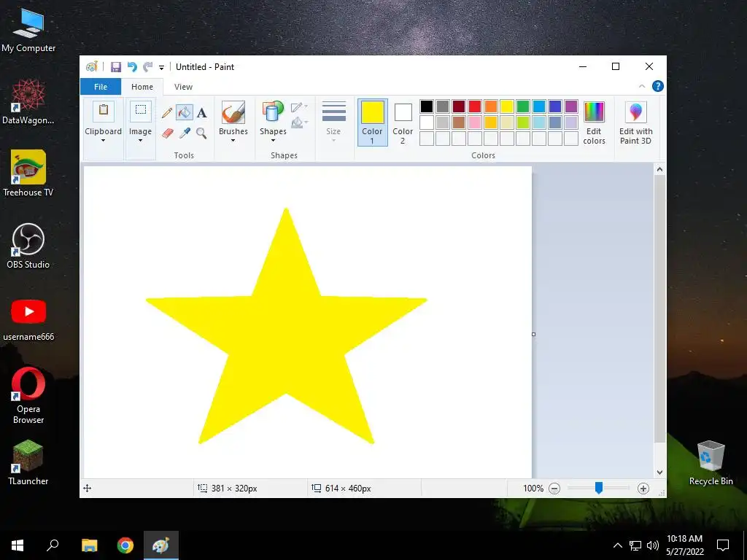Screen dimensions: 747x560
Task: Pick the pink color swatch
Action: pyautogui.click(x=474, y=122)
